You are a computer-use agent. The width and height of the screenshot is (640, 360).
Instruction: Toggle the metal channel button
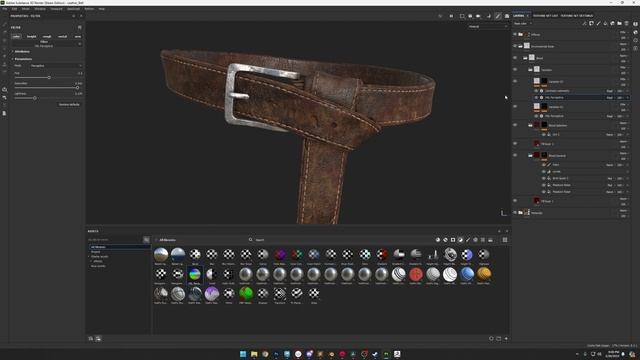click(x=62, y=36)
